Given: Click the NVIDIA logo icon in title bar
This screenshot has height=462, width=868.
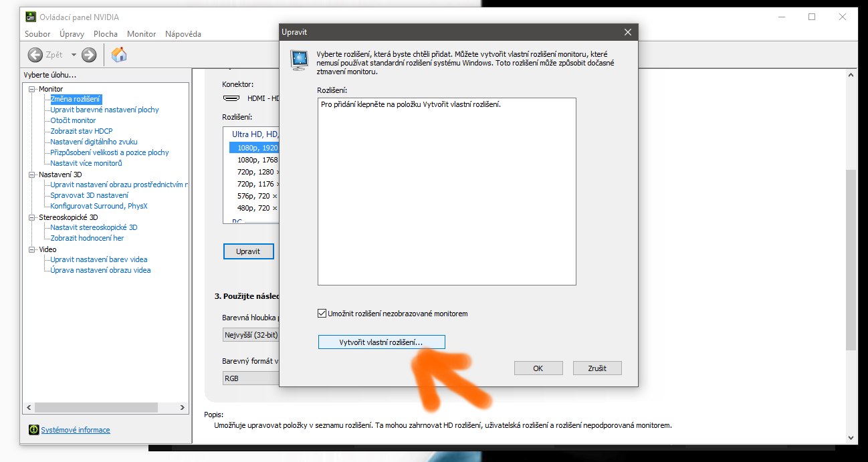Looking at the screenshot, I should click(x=31, y=17).
